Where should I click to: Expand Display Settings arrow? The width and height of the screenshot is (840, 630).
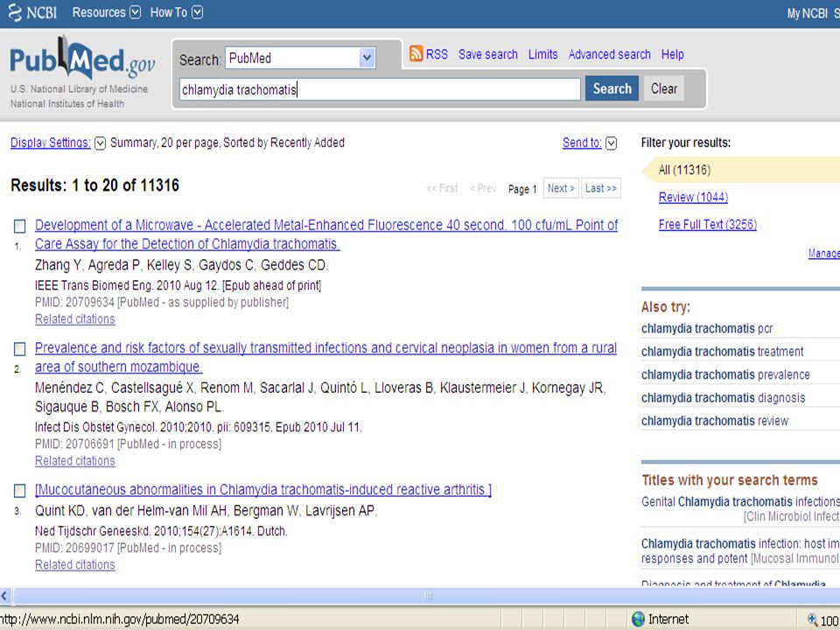coord(100,143)
